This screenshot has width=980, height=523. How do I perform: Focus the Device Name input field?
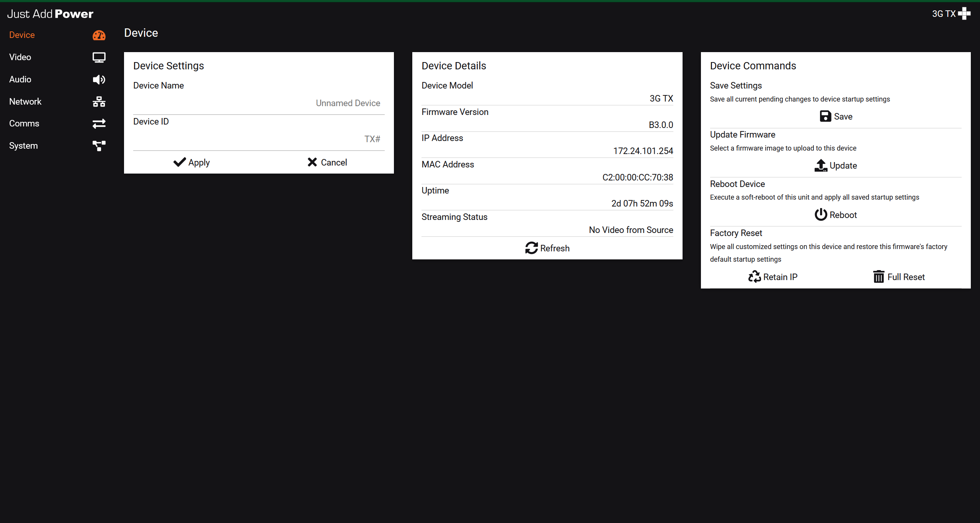click(x=259, y=103)
